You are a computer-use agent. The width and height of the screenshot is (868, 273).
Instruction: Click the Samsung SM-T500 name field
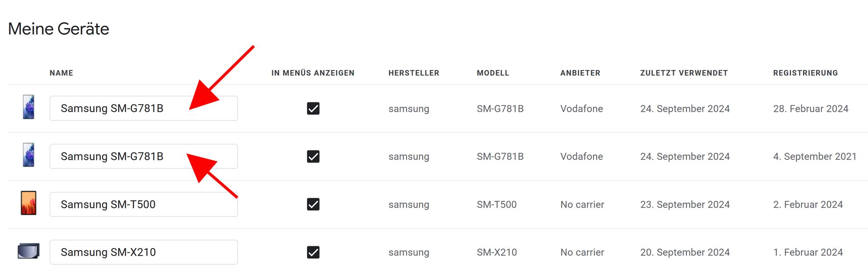(143, 205)
